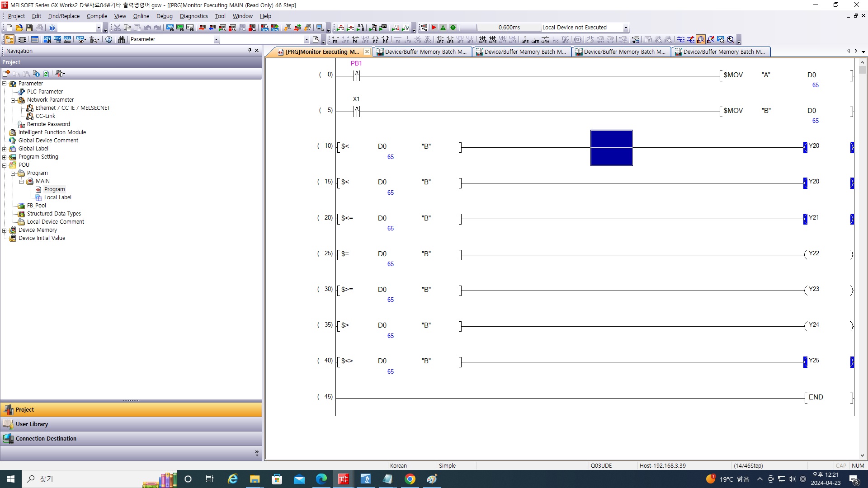Open the Project menu
The image size is (868, 488).
coord(16,16)
